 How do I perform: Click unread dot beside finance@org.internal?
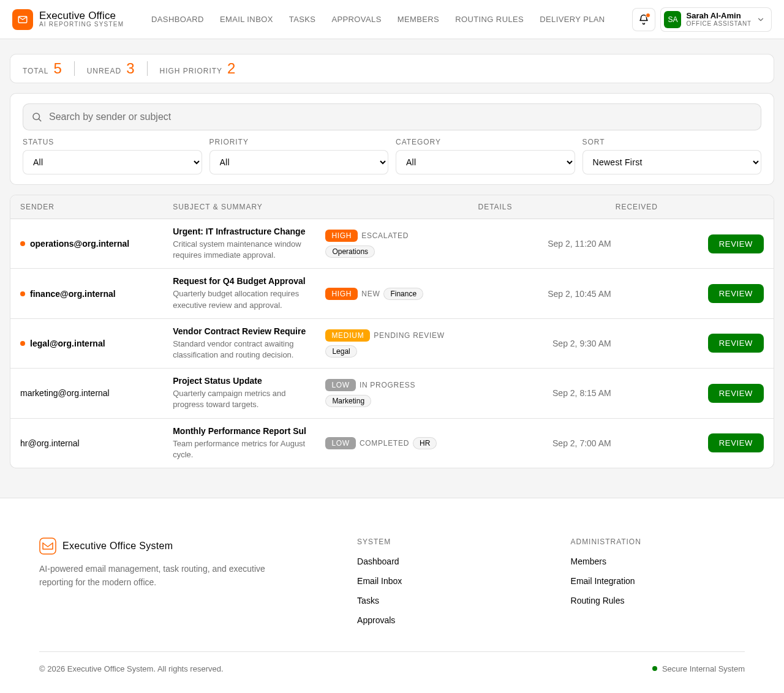(x=23, y=294)
